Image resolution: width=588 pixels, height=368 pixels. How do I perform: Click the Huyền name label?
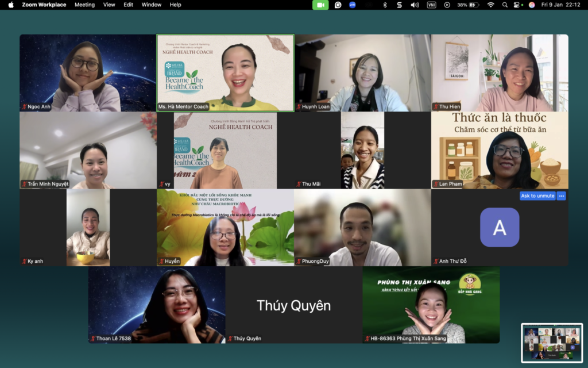tap(169, 262)
